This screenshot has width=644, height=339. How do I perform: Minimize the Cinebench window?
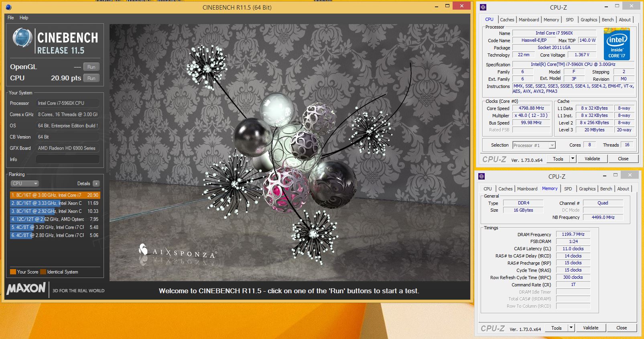437,7
